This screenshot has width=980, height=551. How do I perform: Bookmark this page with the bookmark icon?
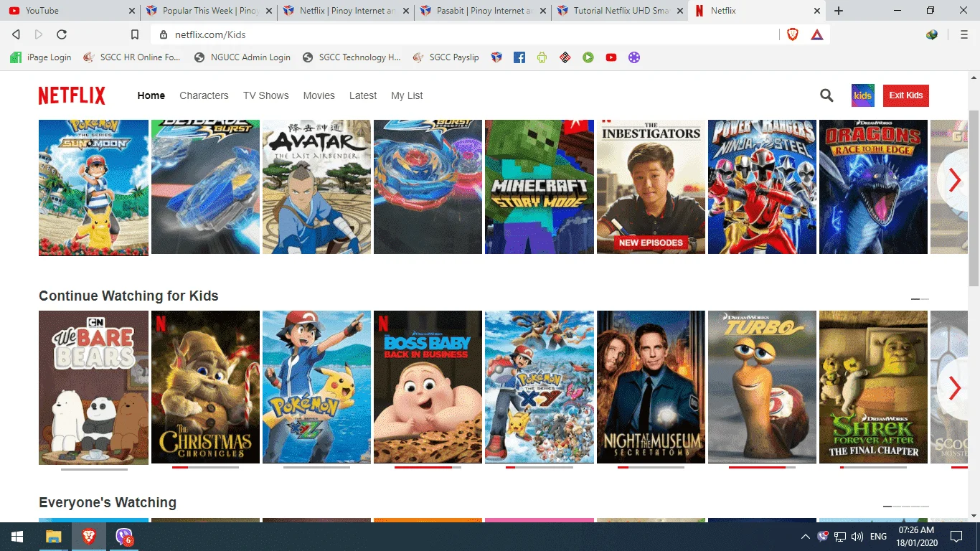click(x=135, y=34)
